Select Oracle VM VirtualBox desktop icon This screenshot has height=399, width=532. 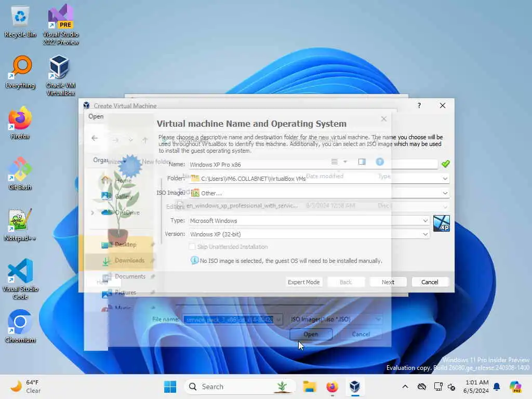point(60,75)
